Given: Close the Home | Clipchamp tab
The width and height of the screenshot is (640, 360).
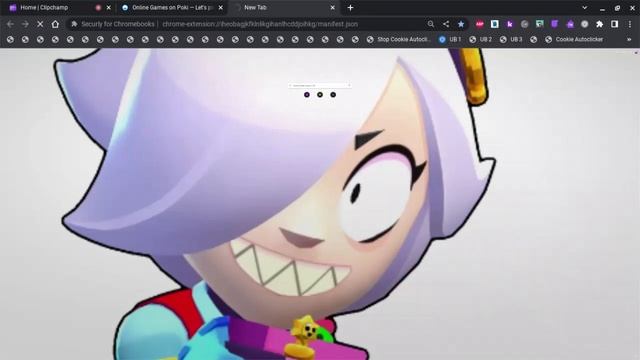Looking at the screenshot, I should 109,8.
